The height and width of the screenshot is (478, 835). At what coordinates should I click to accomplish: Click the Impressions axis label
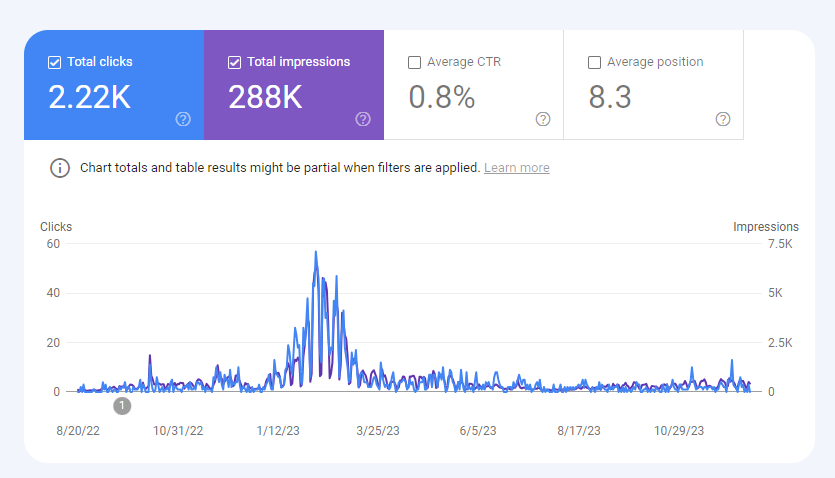click(766, 227)
